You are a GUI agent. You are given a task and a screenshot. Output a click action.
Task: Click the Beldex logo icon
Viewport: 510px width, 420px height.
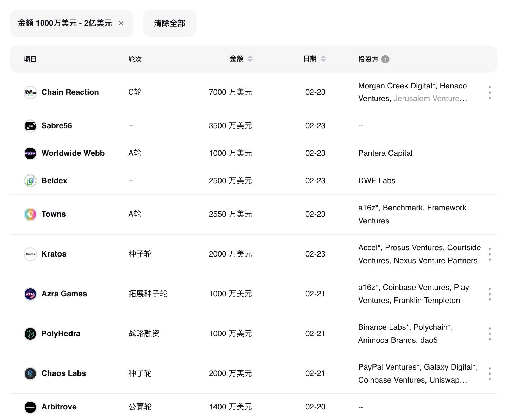[x=30, y=181]
